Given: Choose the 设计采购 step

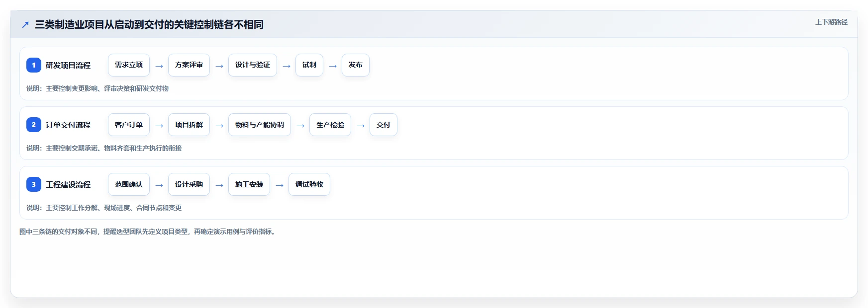Looking at the screenshot, I should click(189, 184).
